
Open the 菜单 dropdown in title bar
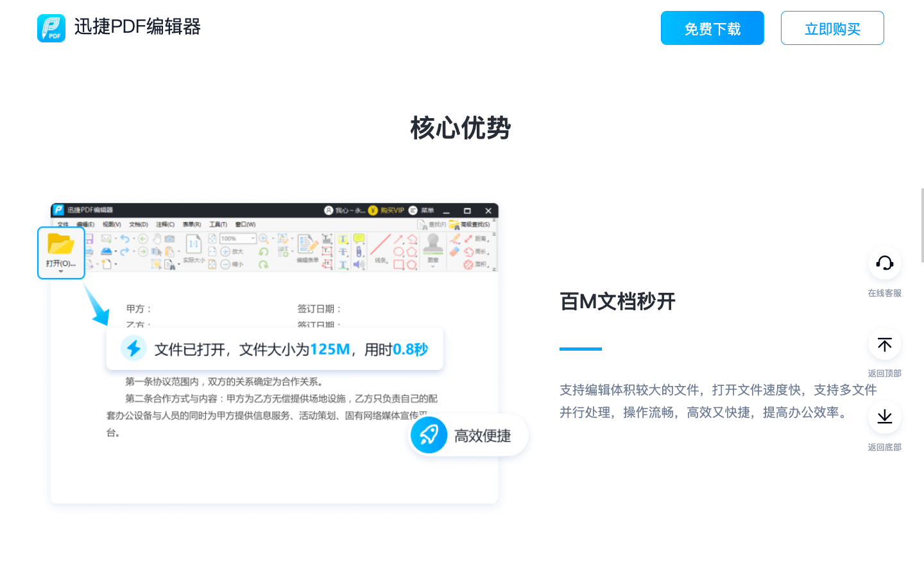click(x=427, y=210)
